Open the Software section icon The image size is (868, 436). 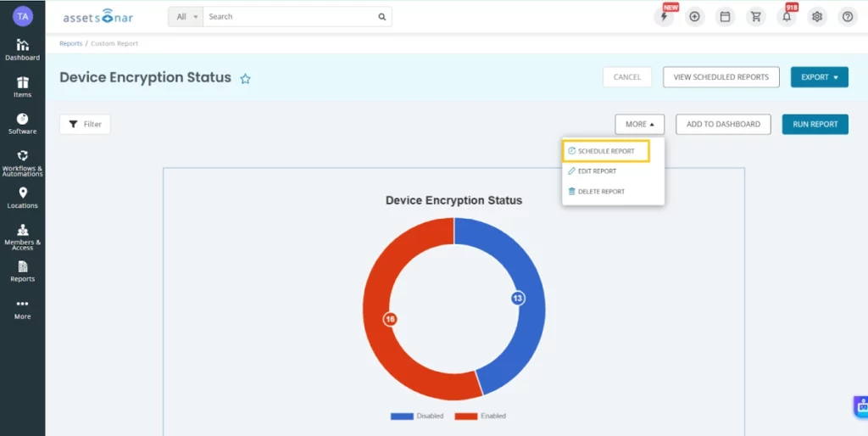tap(22, 120)
